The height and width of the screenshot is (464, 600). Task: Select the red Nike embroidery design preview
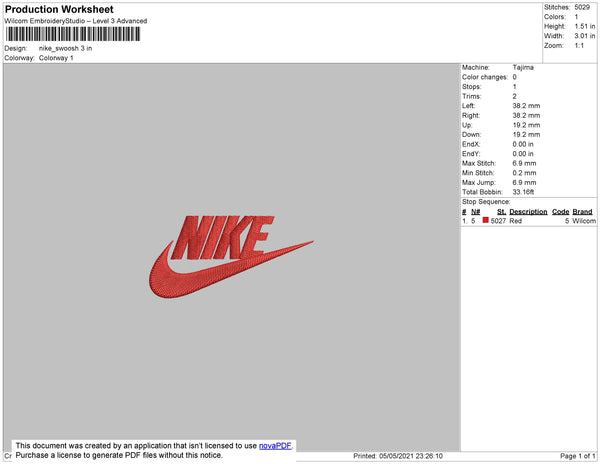[x=231, y=257]
